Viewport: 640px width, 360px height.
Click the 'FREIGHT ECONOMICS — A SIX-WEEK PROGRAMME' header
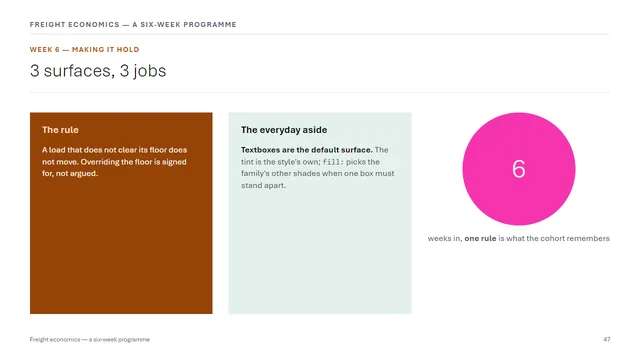click(x=133, y=24)
